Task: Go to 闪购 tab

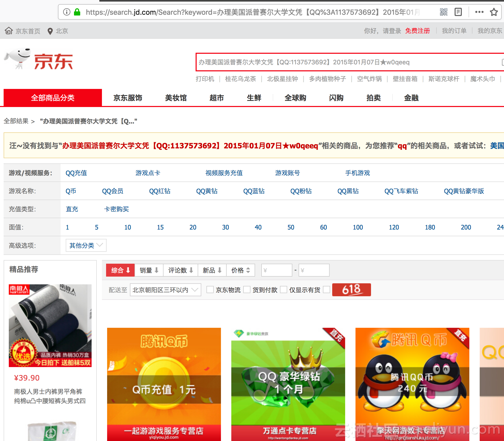Action: pos(336,98)
